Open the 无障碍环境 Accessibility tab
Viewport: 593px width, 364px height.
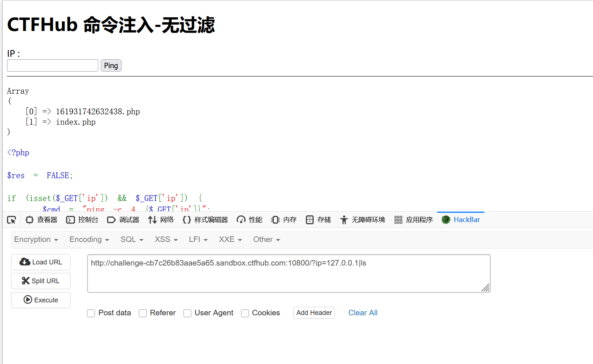pos(362,220)
